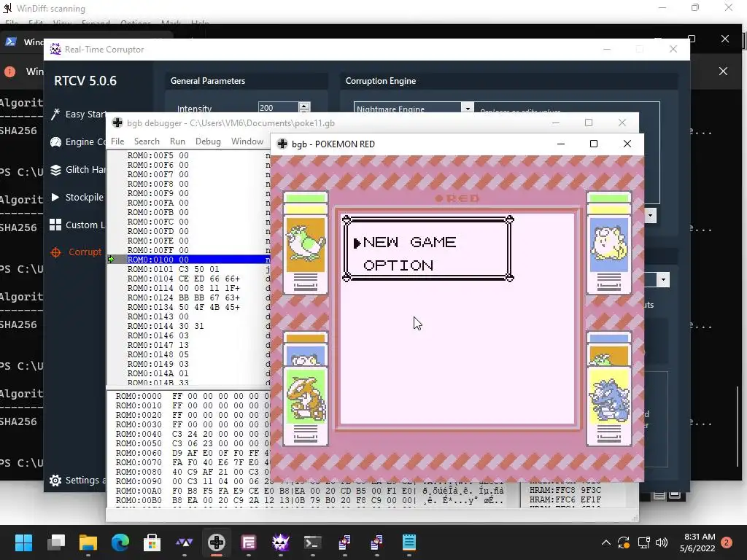Switch to RTCV purple taskbar icon
747x560 pixels.
(x=281, y=542)
